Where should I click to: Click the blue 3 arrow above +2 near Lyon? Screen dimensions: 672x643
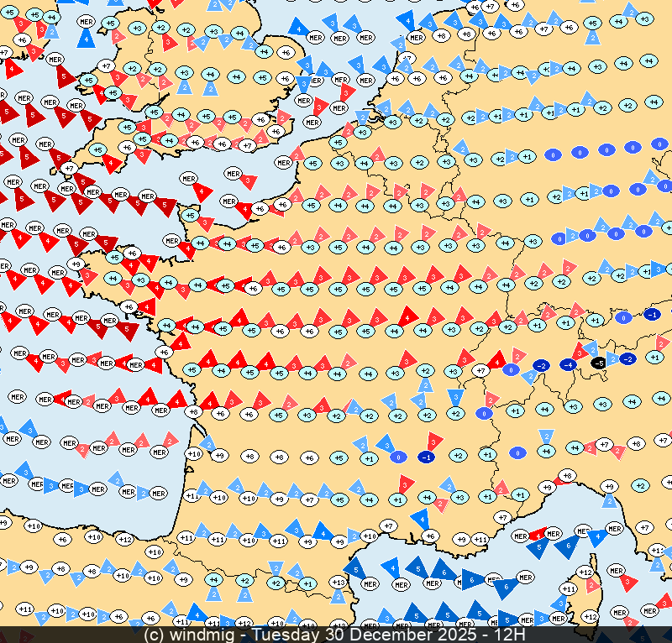click(455, 396)
